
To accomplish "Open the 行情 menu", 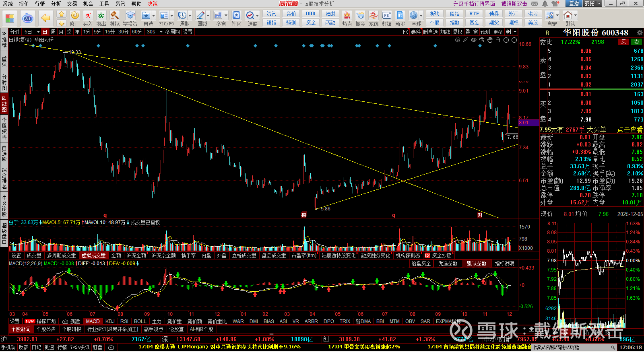I will (x=40, y=4).
